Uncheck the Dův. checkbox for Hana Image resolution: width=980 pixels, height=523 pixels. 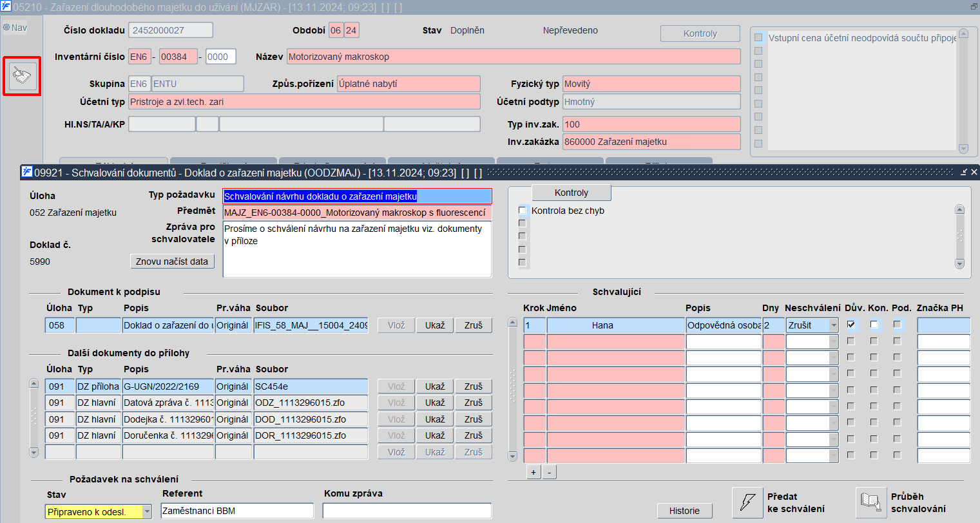851,325
